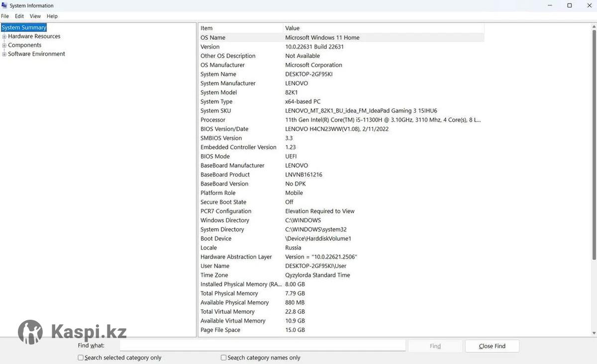Click the Find what input field
Viewport: 597px width, 364px height.
[x=263, y=346]
